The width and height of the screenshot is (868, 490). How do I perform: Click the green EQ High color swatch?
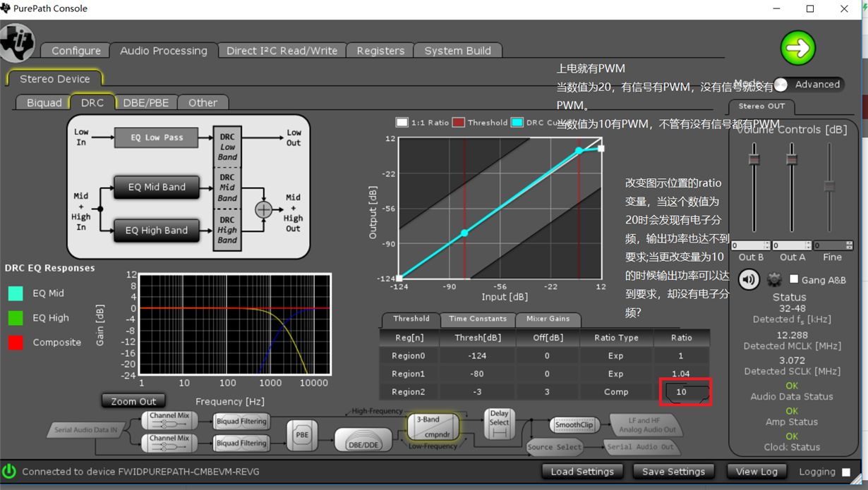16,318
